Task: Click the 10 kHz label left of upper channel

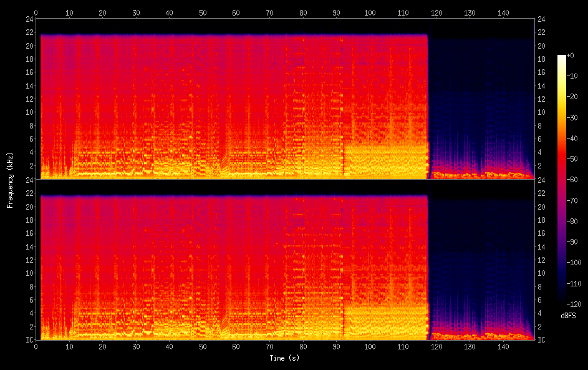Action: [x=29, y=112]
